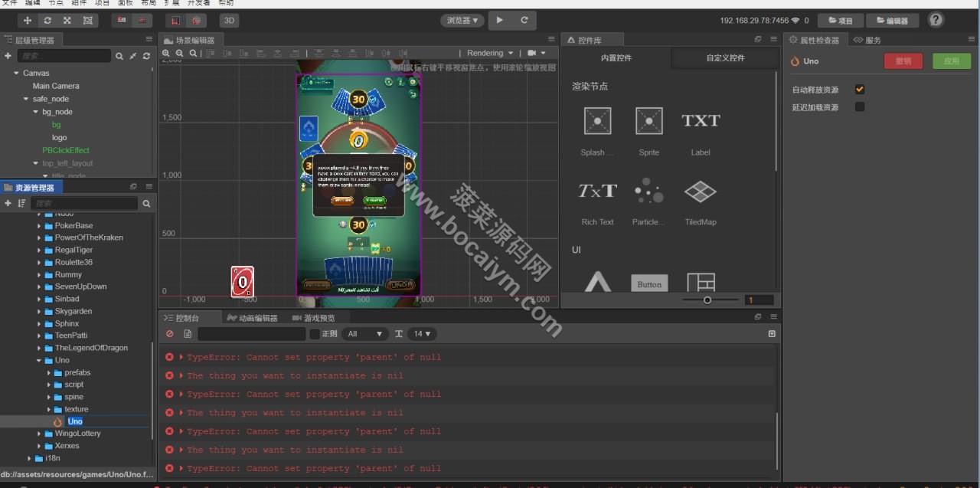Image resolution: width=980 pixels, height=488 pixels.
Task: Select the Rich Text node
Action: (x=597, y=201)
